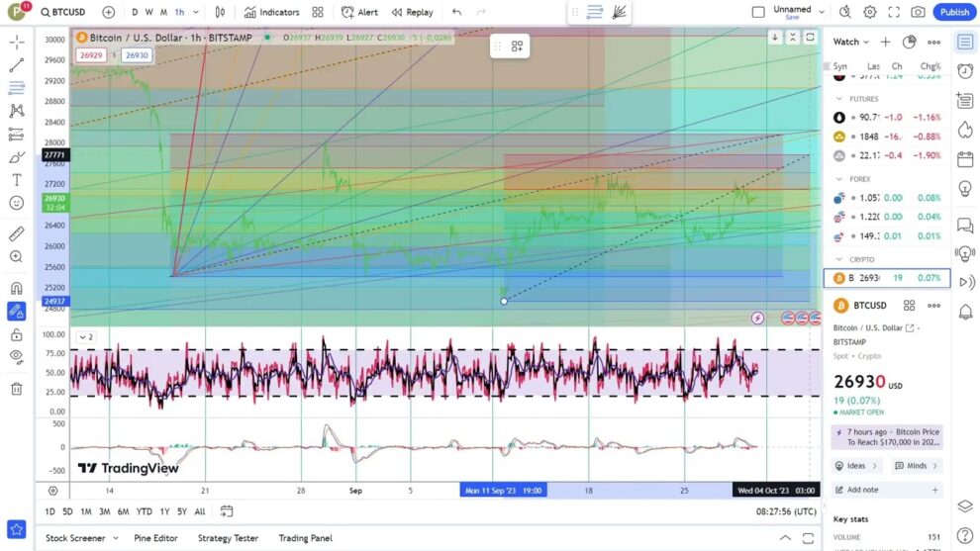980x551 pixels.
Task: Select the Text tool in left toolbar
Action: coord(17,180)
